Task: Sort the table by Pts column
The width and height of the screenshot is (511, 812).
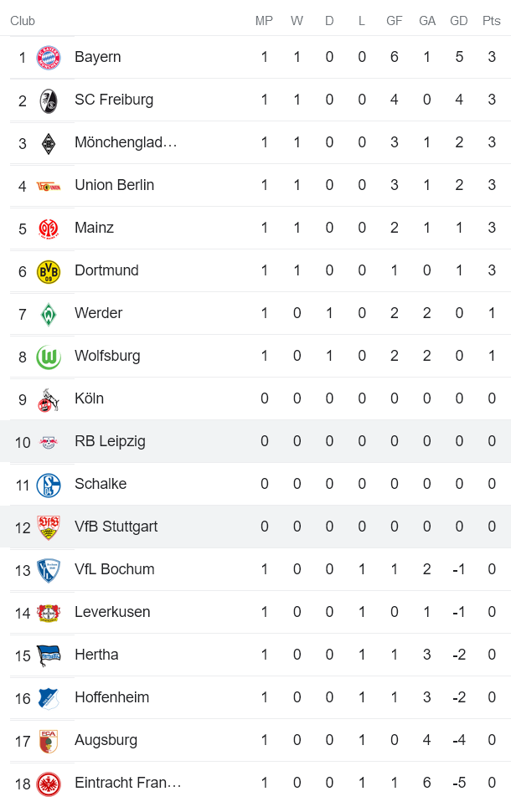Action: click(490, 21)
